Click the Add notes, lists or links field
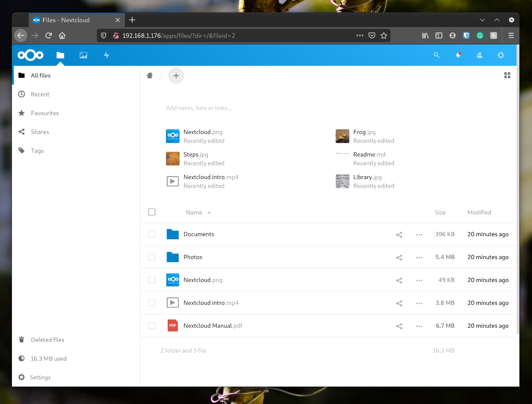This screenshot has height=404, width=532. tap(199, 108)
